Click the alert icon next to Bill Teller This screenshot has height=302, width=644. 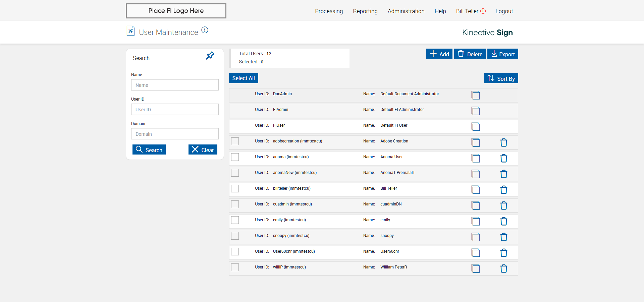point(483,11)
